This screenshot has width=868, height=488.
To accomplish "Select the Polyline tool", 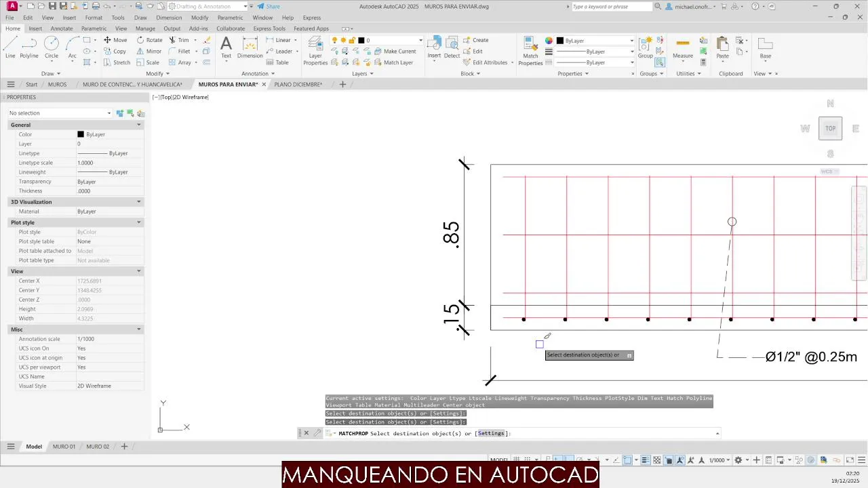I will [x=29, y=47].
